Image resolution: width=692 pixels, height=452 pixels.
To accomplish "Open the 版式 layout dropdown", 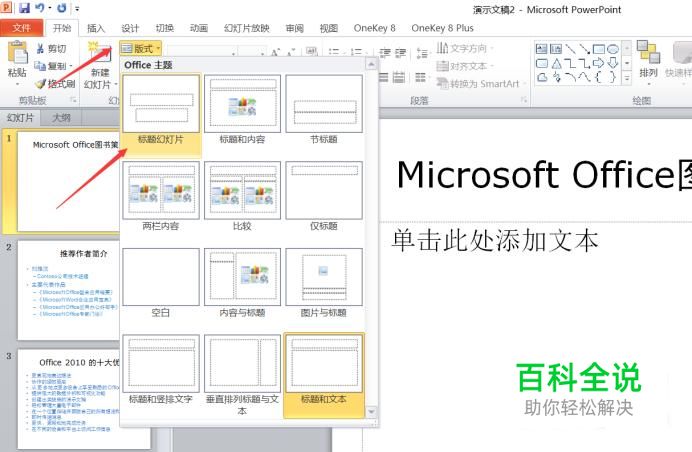I will (141, 48).
